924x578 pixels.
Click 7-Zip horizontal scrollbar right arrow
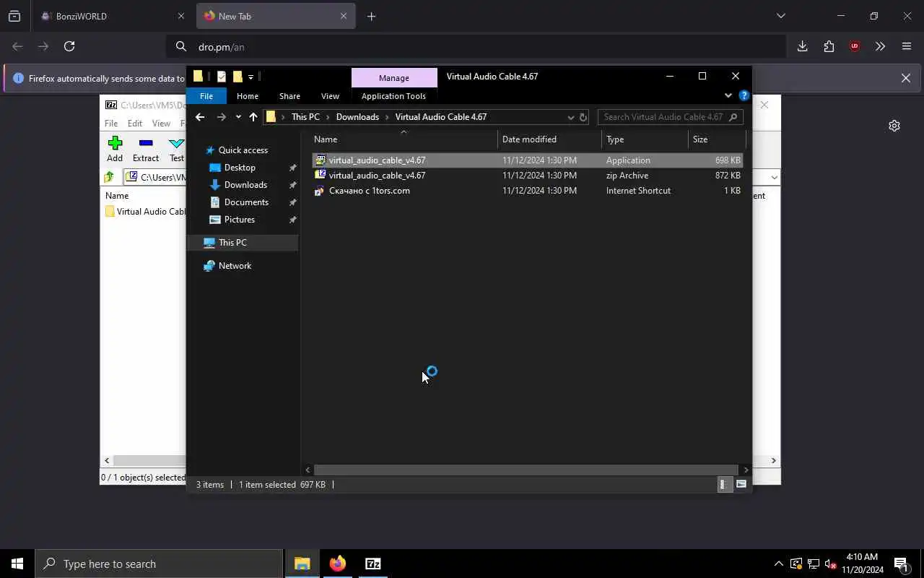pos(774,460)
